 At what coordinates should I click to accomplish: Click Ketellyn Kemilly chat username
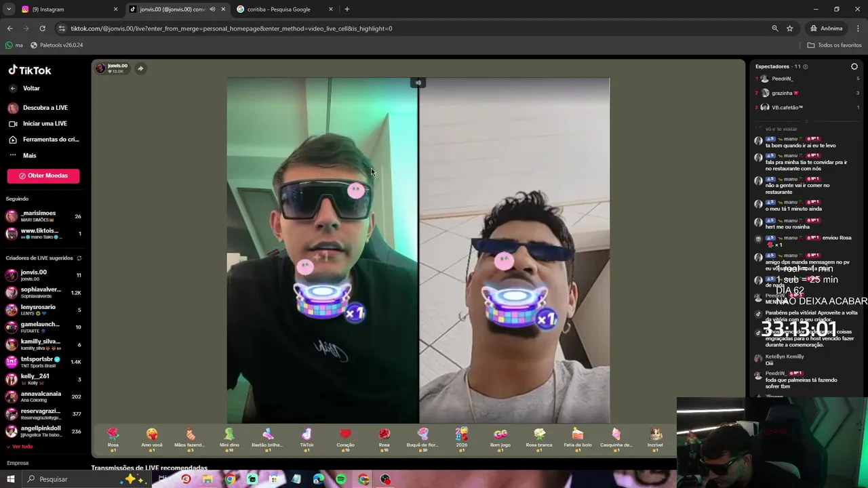785,357
